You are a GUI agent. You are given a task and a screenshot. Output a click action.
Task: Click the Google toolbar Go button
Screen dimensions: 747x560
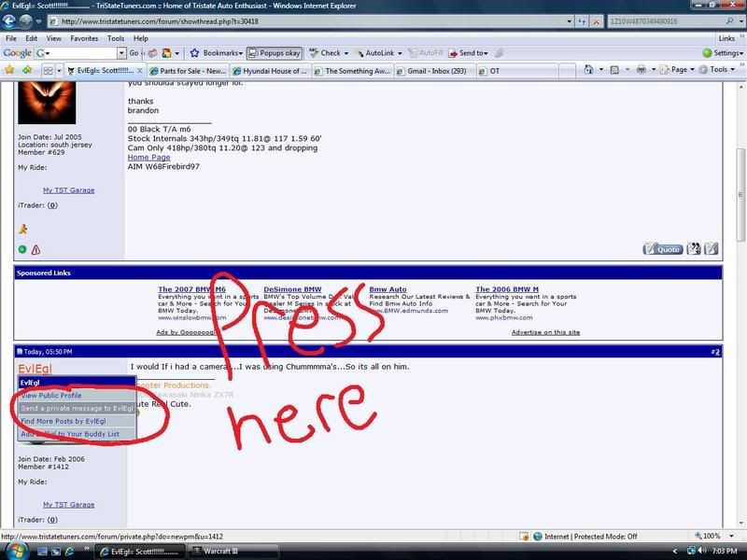[x=134, y=53]
